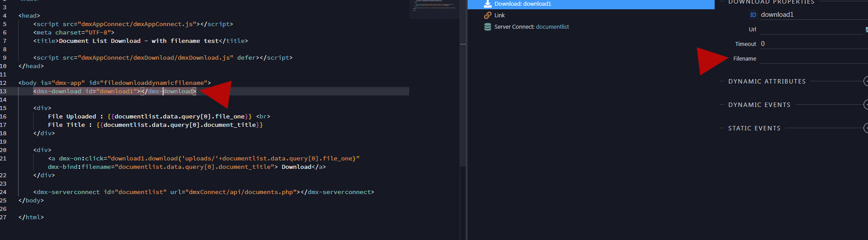This screenshot has height=240, width=868.
Task: Click the dmx-serverconnect documentlist line
Action: coord(204,192)
